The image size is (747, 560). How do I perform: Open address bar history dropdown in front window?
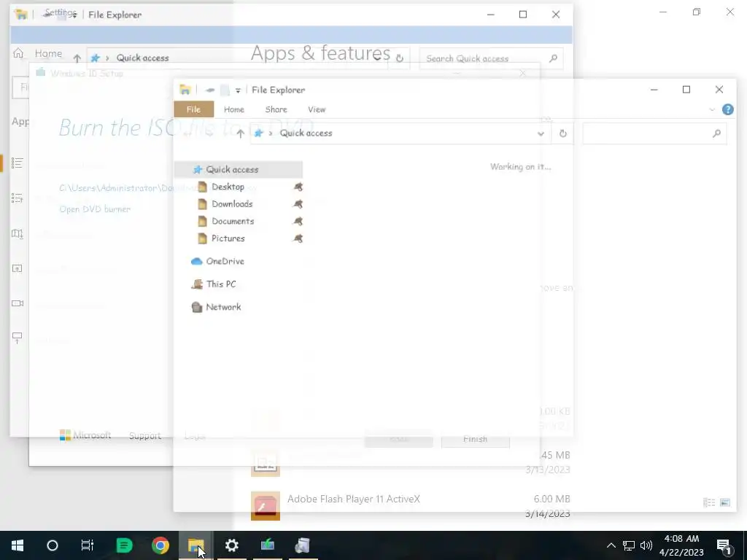[541, 133]
